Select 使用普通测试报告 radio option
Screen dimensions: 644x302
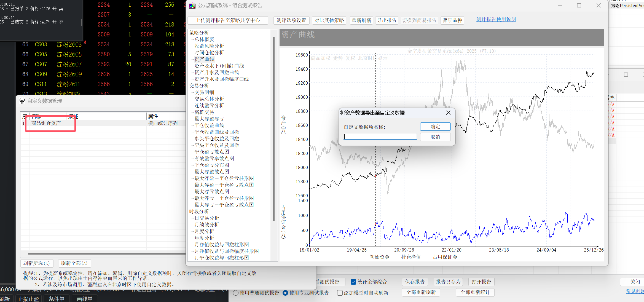click(236, 293)
